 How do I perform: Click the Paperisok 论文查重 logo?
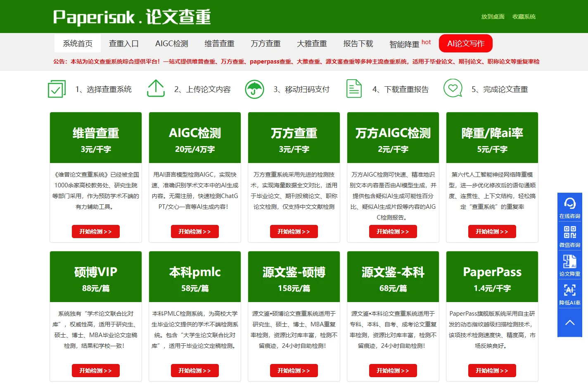click(132, 17)
